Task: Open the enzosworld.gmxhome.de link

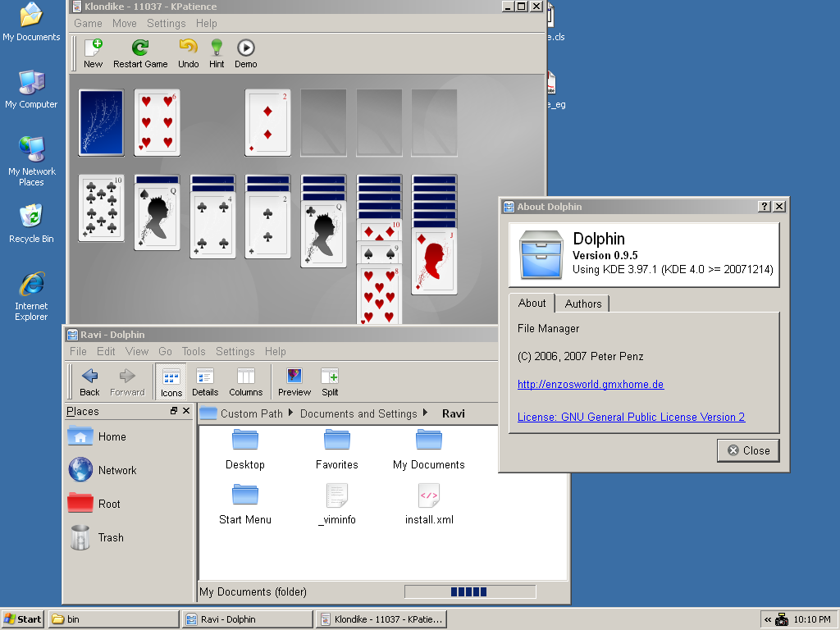Action: [591, 384]
